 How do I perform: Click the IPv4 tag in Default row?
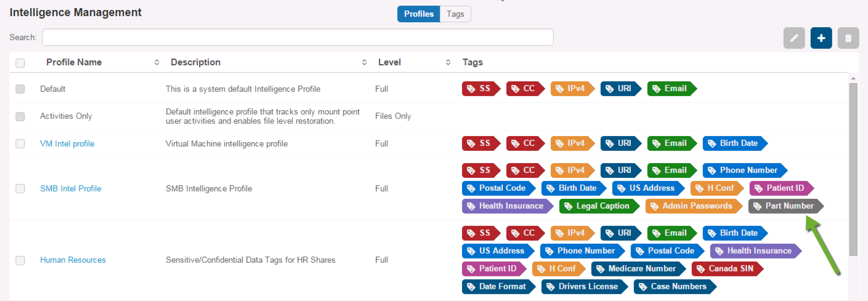click(x=572, y=89)
